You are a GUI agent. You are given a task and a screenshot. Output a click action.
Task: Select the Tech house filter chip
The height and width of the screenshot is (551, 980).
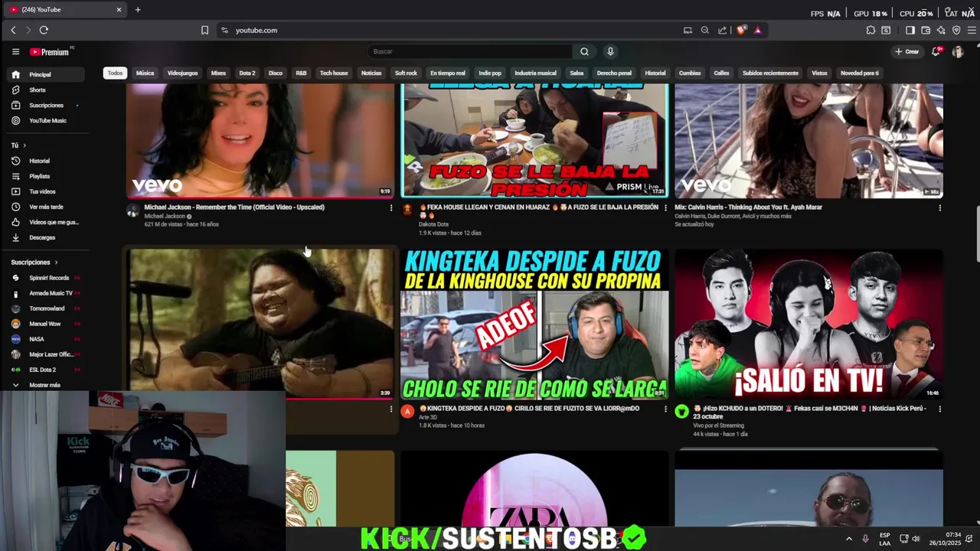334,73
